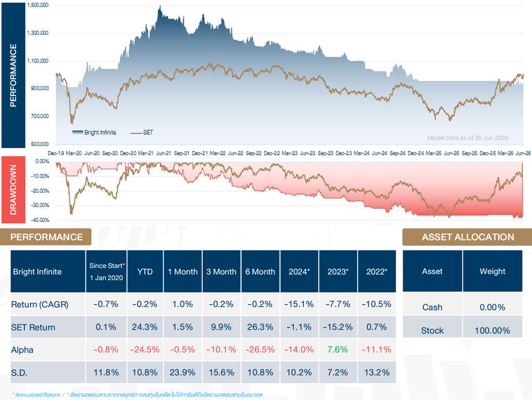Click the PERFORMANCE gold section header

[x=46, y=237]
